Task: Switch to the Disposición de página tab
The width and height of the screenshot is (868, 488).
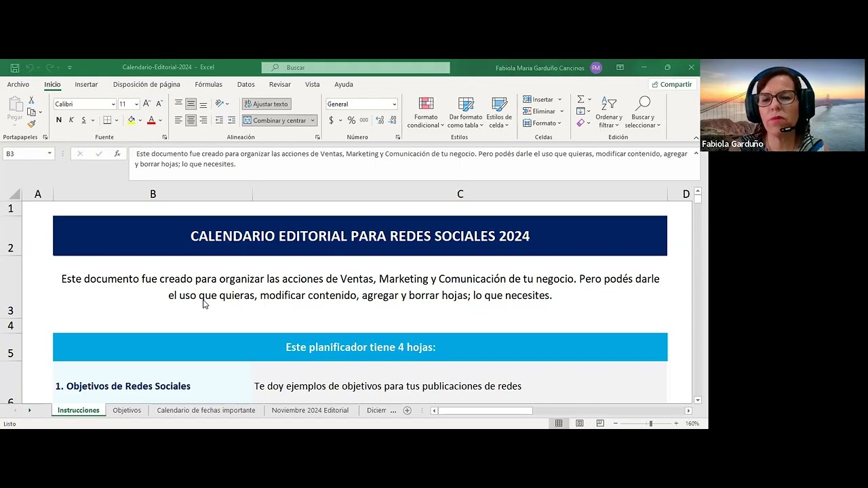Action: 146,85
